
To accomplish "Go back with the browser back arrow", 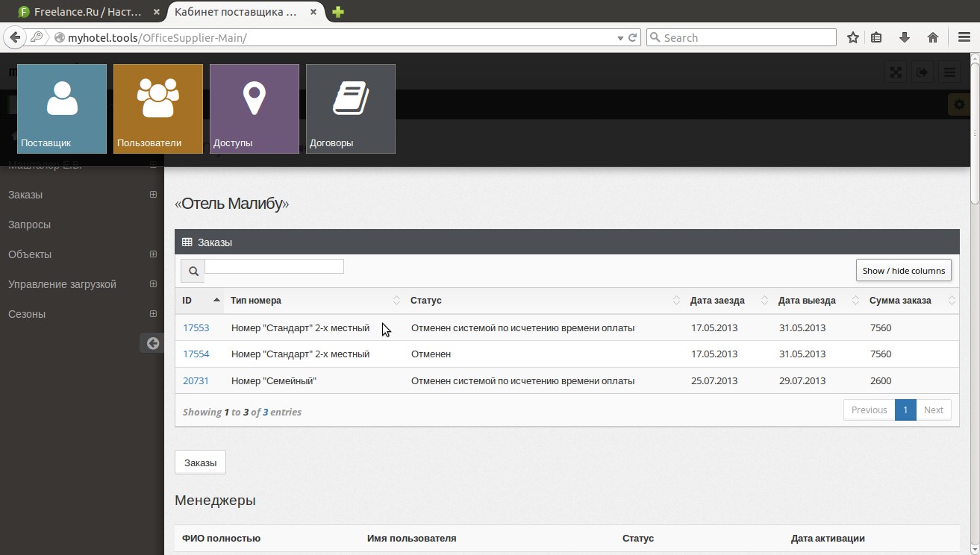I will click(14, 37).
